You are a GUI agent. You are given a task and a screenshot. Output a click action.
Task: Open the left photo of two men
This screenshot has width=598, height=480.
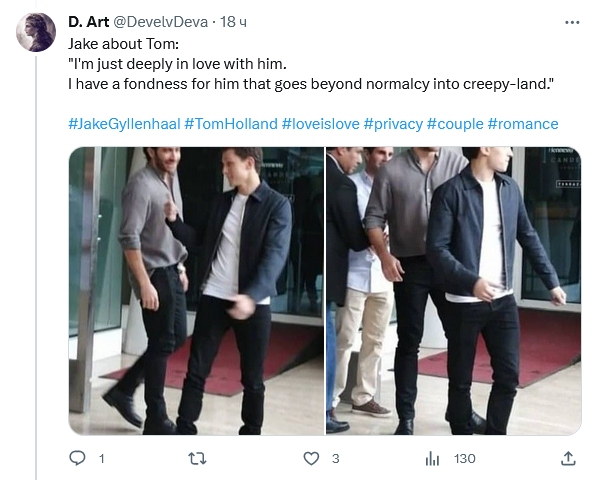(196, 291)
